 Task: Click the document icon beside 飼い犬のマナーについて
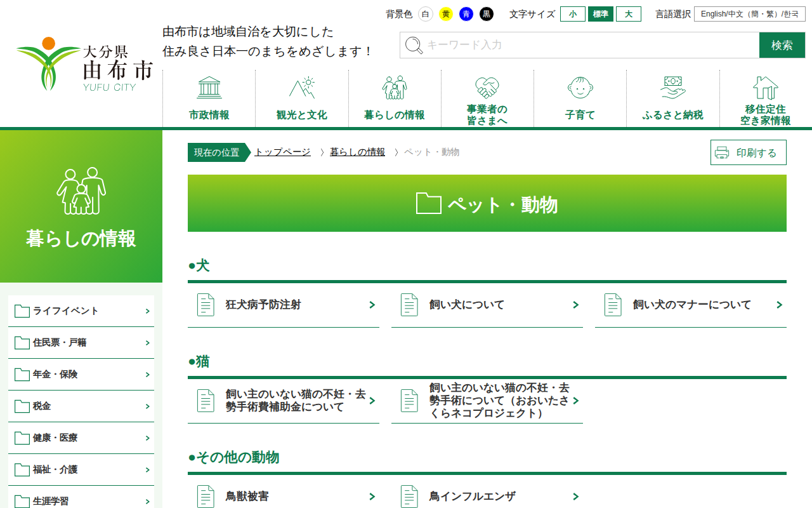click(x=613, y=305)
